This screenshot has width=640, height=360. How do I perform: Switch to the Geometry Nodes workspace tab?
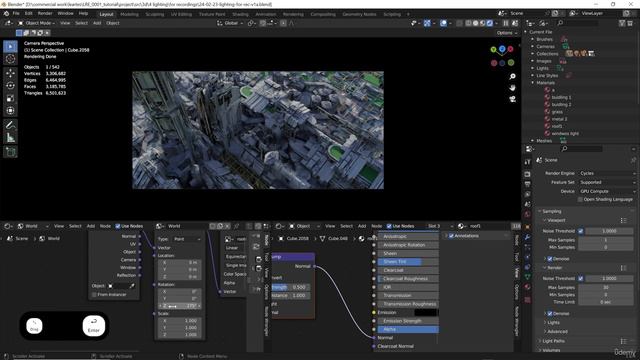coord(359,14)
